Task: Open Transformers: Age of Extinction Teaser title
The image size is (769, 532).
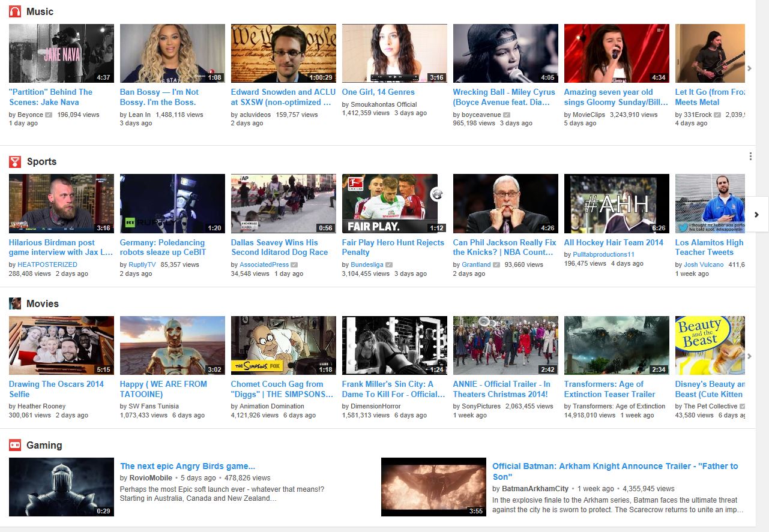Action: coord(610,389)
